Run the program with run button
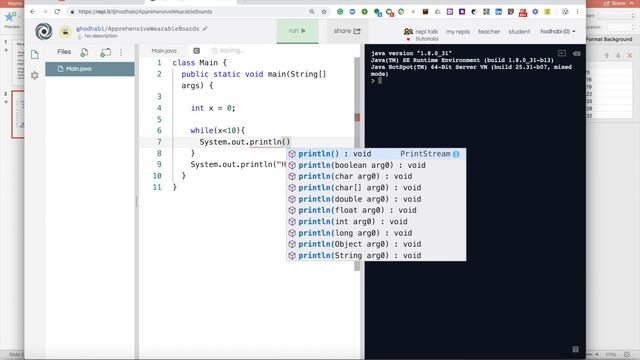The image size is (640, 360). pyautogui.click(x=297, y=31)
